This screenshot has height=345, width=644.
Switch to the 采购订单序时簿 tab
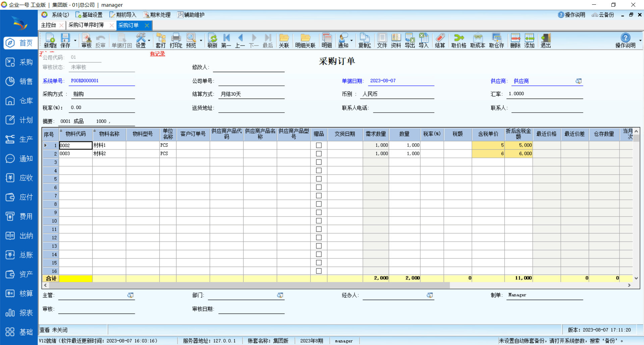86,25
